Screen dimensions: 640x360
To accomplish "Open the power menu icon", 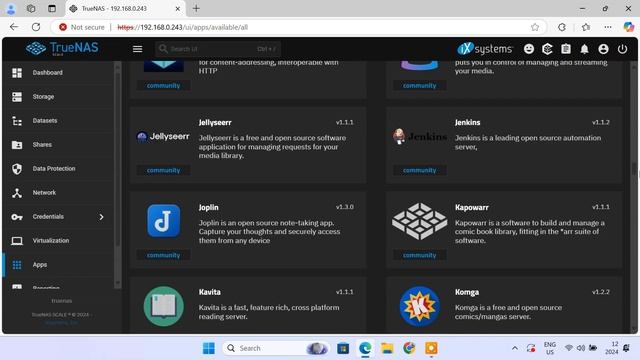I will pos(622,49).
